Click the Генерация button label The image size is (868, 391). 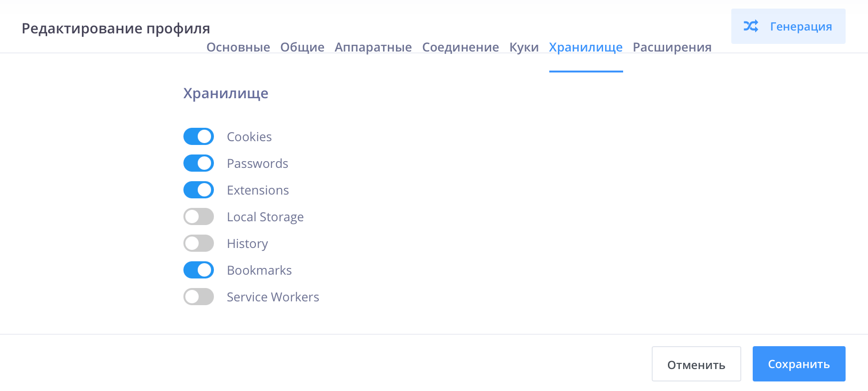801,27
